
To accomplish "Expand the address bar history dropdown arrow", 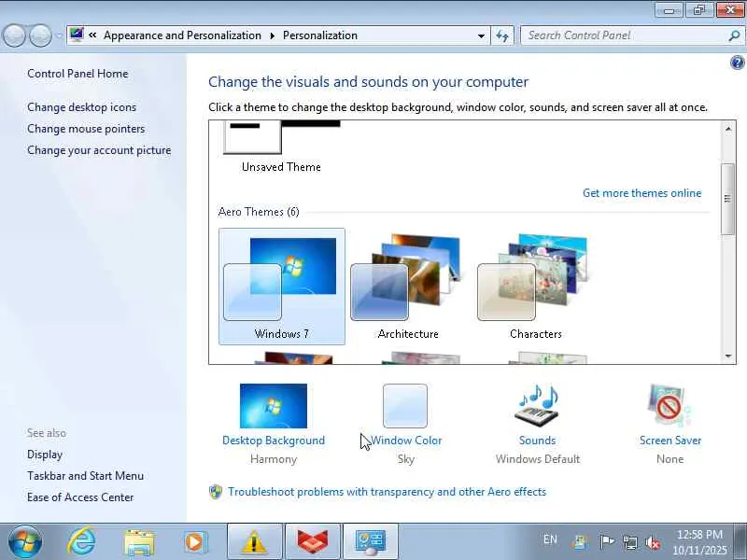I will [x=481, y=35].
